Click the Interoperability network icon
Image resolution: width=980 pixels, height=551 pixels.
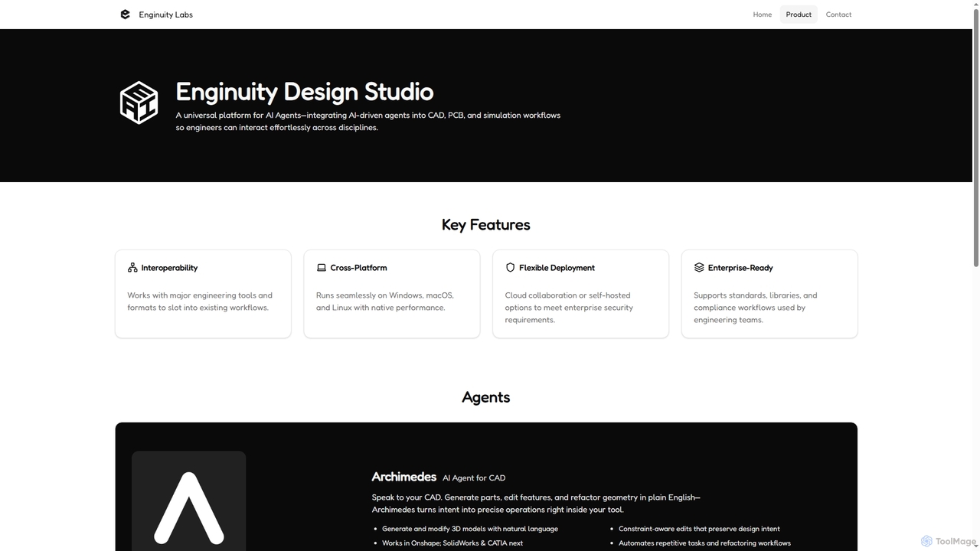tap(132, 268)
